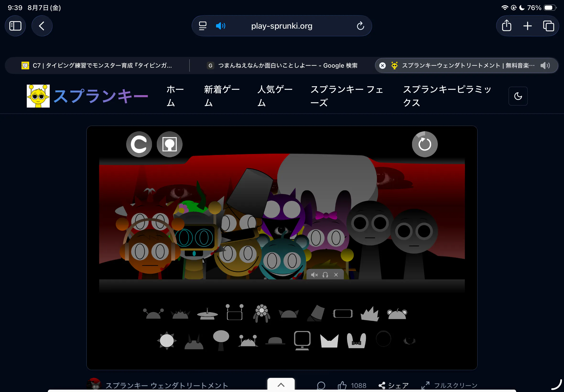
Task: Reload the page from address bar
Action: point(360,26)
